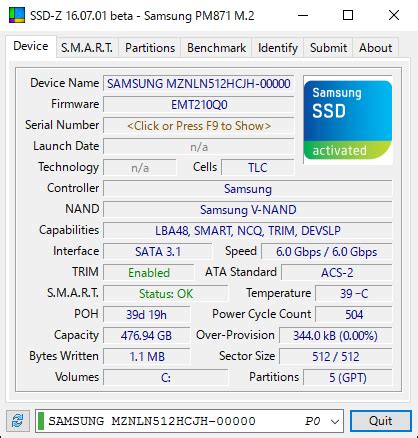Screen dimensions: 418x438
Task: Click the S.M.A.R.T. Status: OK field
Action: pyautogui.click(x=166, y=294)
